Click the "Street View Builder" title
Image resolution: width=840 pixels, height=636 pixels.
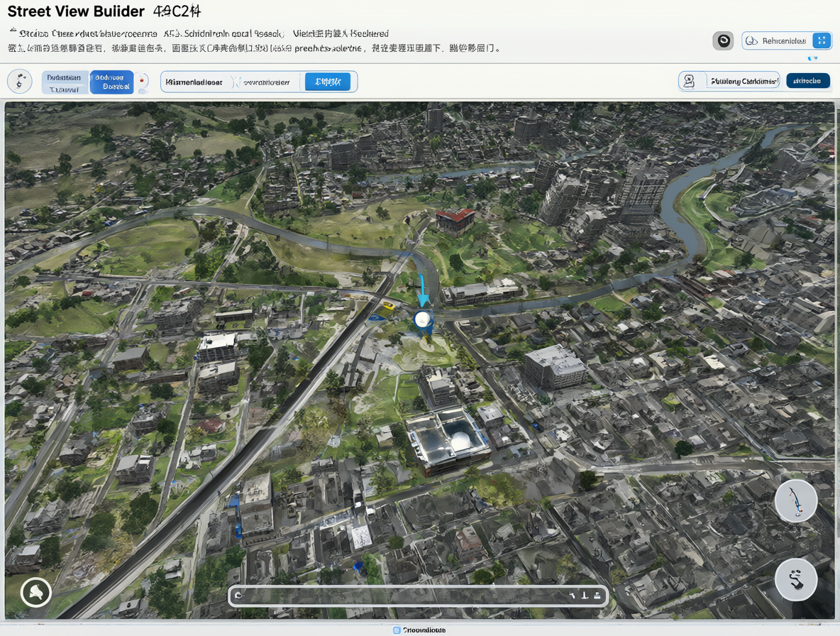[x=76, y=11]
